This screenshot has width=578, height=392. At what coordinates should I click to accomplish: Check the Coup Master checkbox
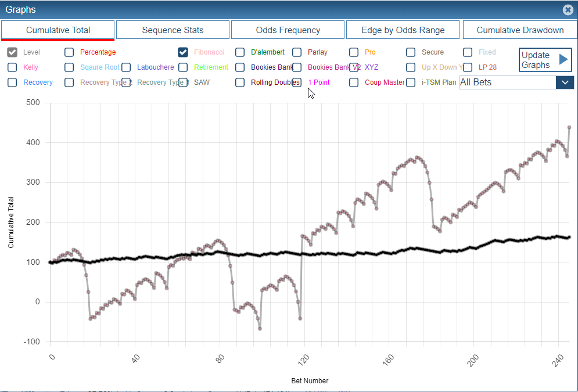(x=354, y=82)
